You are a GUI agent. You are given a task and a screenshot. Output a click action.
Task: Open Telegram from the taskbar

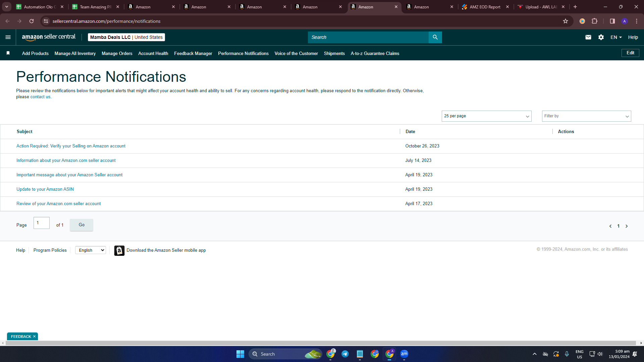click(x=345, y=354)
